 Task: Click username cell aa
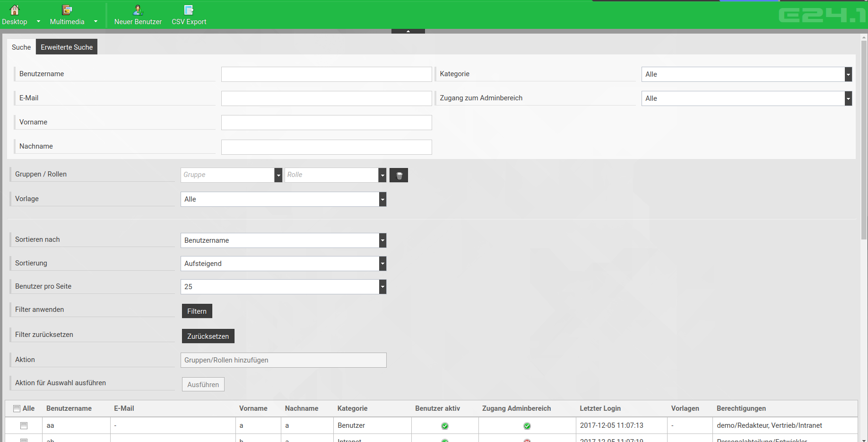[x=51, y=425]
